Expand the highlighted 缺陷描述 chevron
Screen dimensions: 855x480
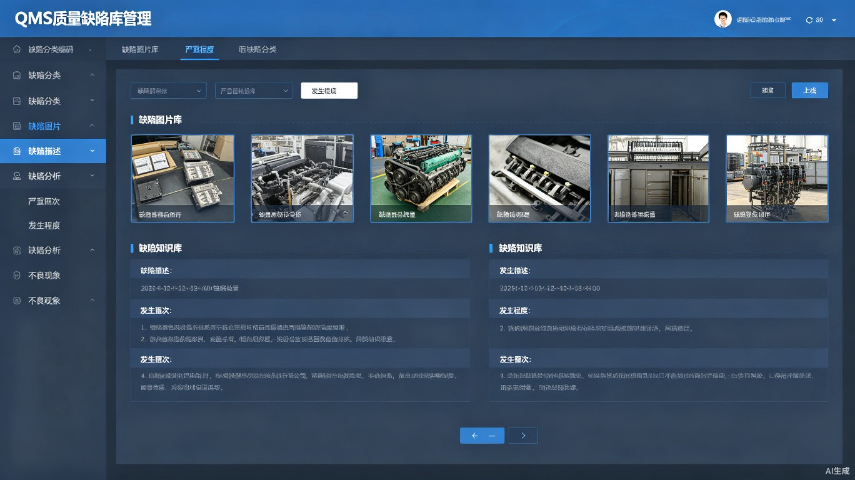coord(92,151)
